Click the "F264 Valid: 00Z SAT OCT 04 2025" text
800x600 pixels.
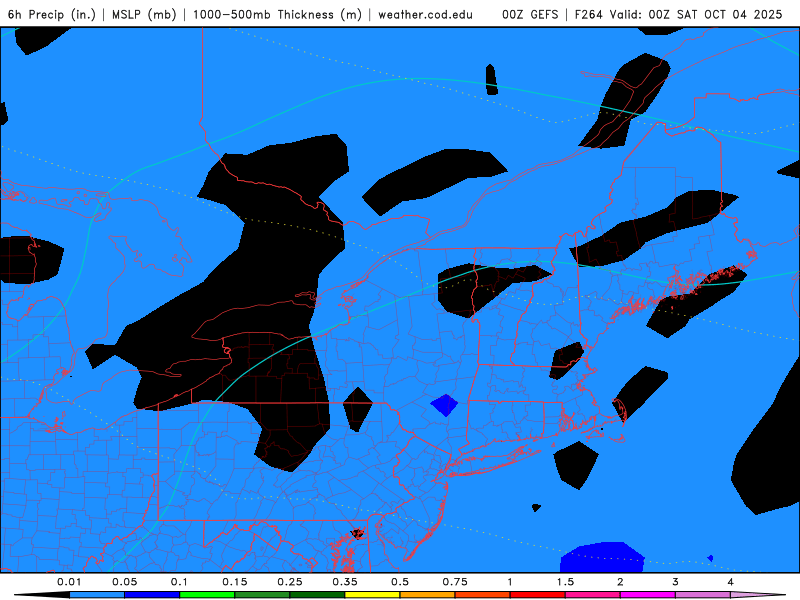[679, 14]
